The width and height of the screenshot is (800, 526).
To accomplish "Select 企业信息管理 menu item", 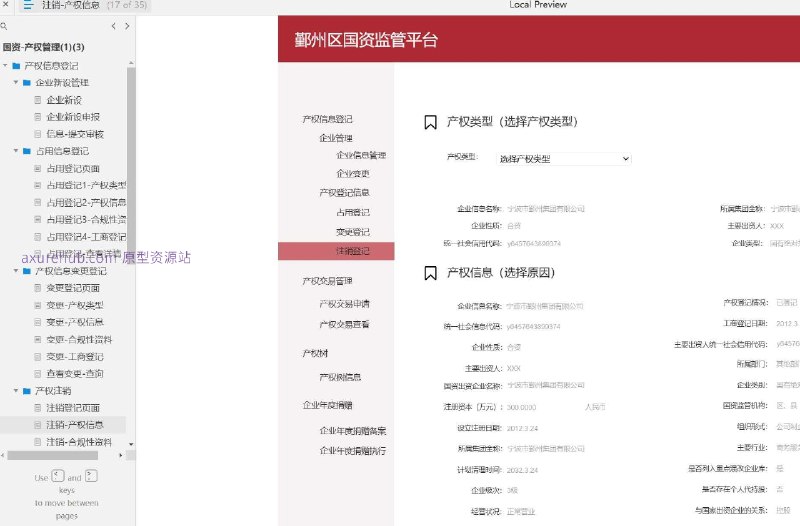I will click(x=361, y=155).
